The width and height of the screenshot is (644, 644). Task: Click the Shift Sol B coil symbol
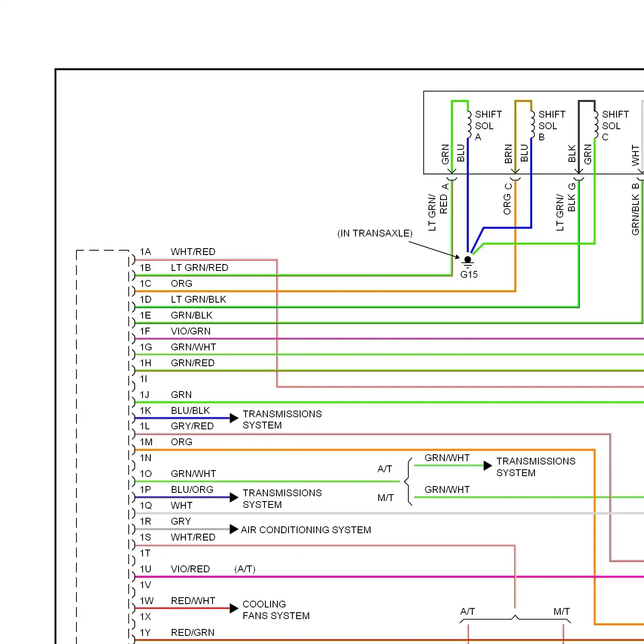pyautogui.click(x=532, y=125)
